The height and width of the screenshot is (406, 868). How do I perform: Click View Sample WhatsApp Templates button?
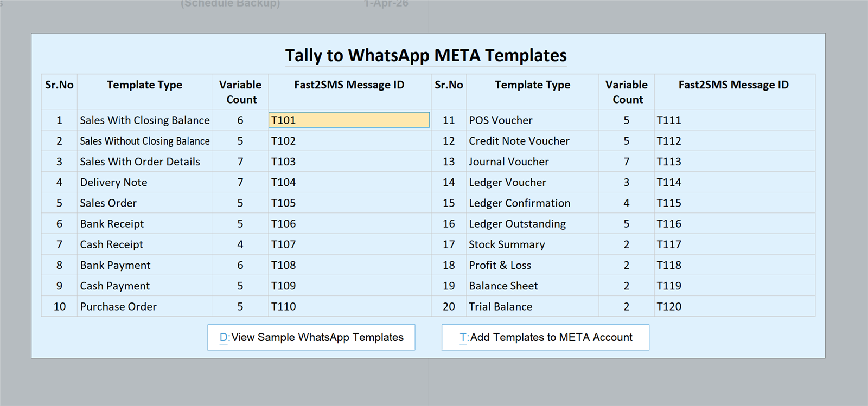[311, 337]
